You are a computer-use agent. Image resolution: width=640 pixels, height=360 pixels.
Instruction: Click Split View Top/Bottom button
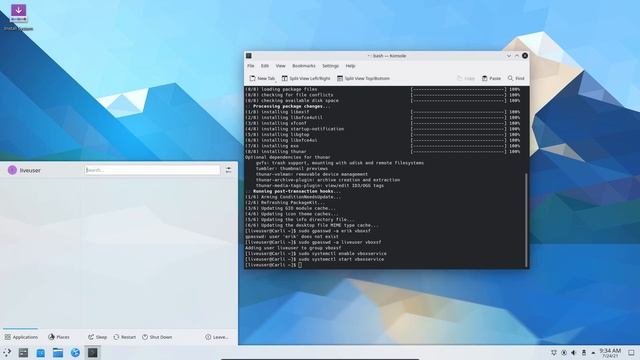point(363,78)
